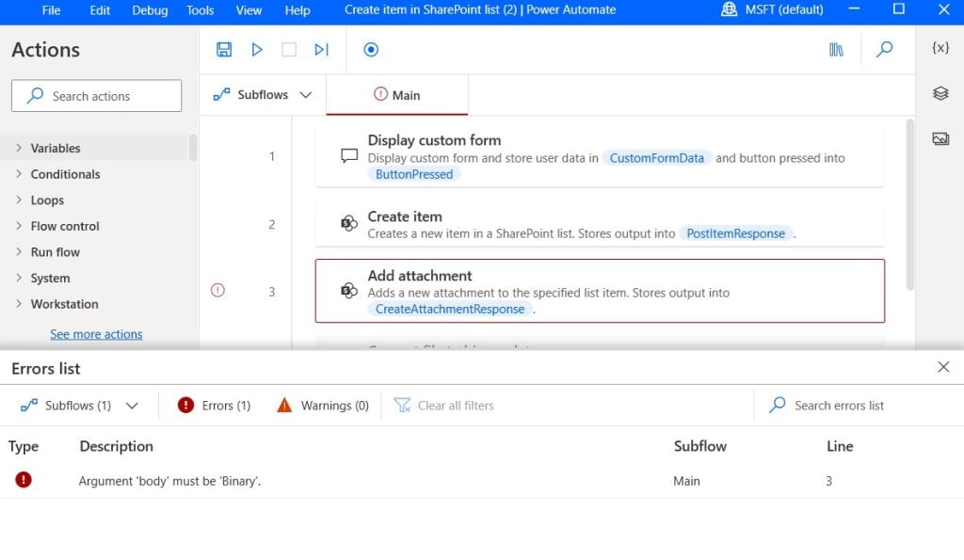Click the SharePoint icon of Create item
This screenshot has width=964, height=560.
coord(348,223)
